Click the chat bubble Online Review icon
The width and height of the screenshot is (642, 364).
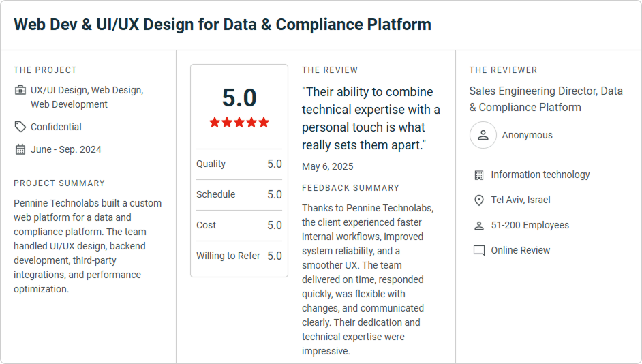479,251
